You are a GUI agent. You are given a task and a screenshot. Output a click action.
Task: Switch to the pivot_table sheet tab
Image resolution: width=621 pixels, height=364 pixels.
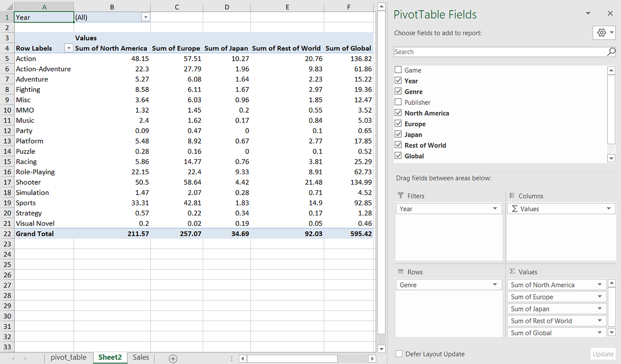click(x=68, y=357)
